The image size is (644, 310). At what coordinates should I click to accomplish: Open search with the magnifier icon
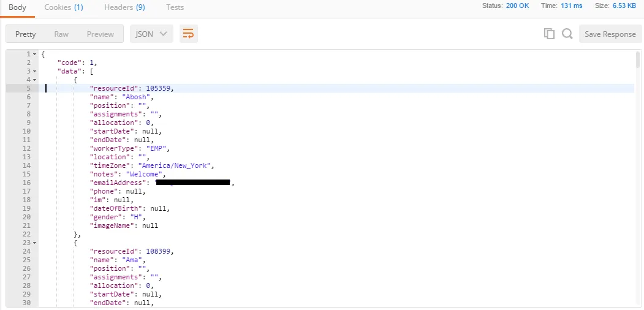coord(567,34)
